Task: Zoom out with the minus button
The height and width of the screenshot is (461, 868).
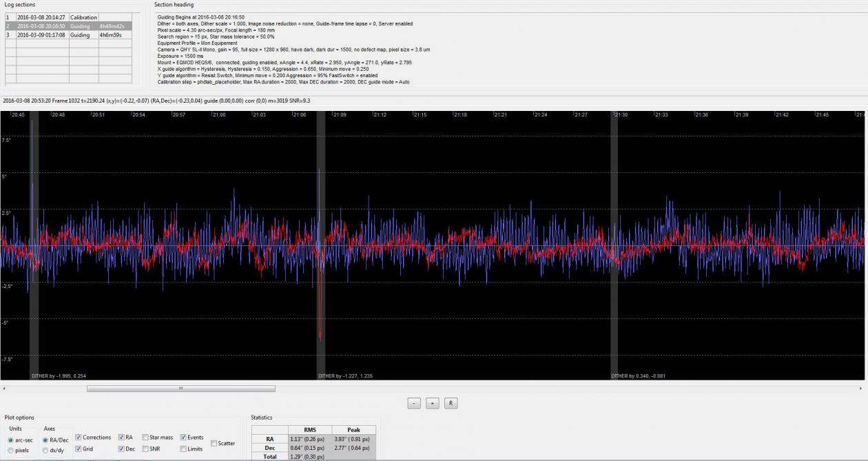Action: (414, 403)
